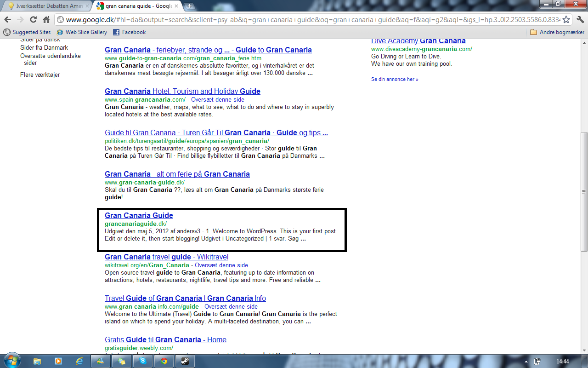Image resolution: width=588 pixels, height=368 pixels.
Task: Open Travel Guide of Gran Canaria Info result
Action: [x=185, y=298]
